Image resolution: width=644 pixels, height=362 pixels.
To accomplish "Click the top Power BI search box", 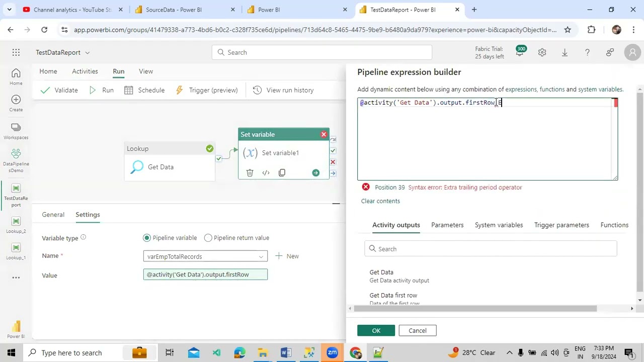I will click(322, 52).
